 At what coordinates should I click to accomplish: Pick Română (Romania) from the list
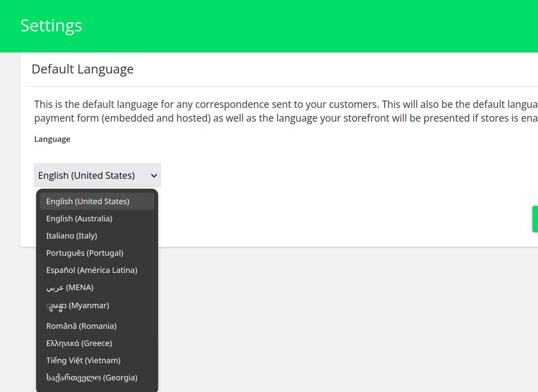tap(81, 326)
